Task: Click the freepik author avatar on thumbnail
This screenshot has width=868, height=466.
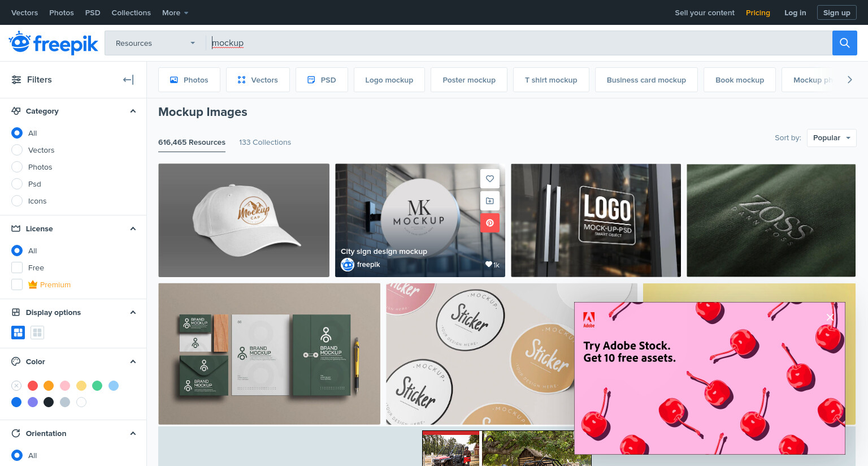Action: (x=348, y=264)
